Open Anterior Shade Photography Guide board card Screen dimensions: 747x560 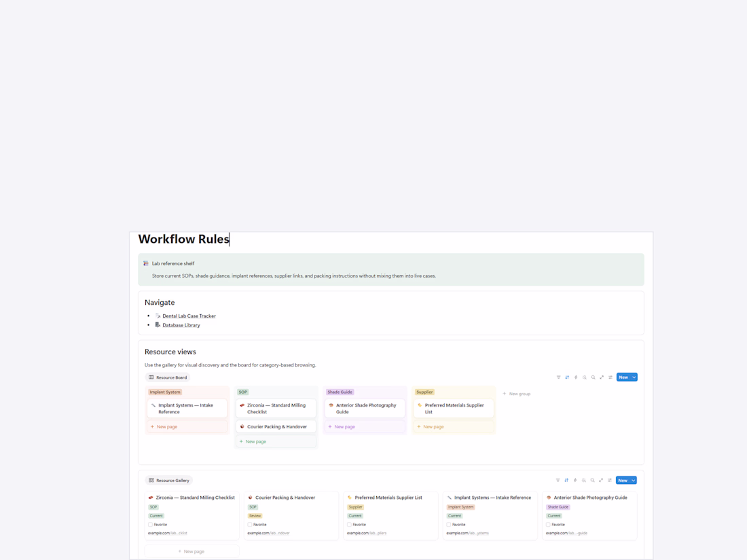(365, 409)
